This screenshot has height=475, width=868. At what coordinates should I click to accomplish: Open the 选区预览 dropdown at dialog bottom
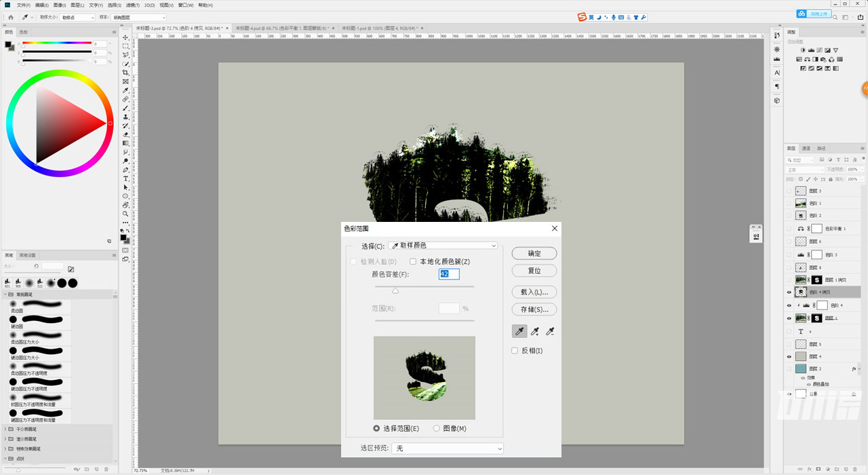click(447, 448)
